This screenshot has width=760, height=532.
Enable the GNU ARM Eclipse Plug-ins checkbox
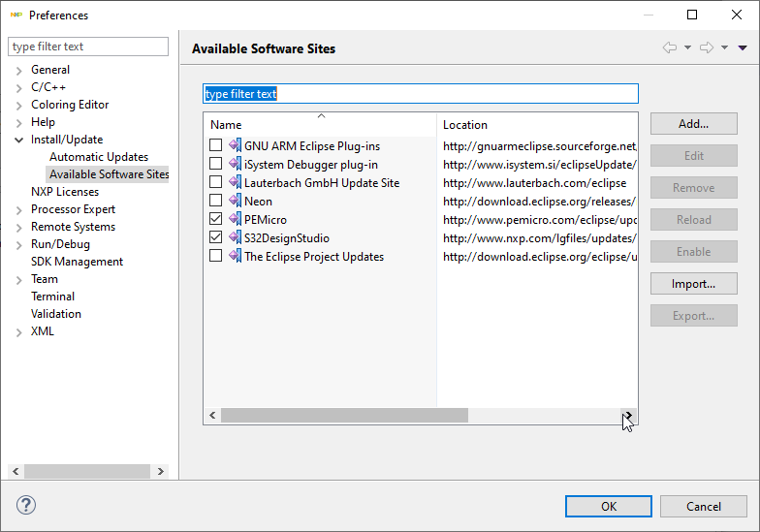pos(216,145)
